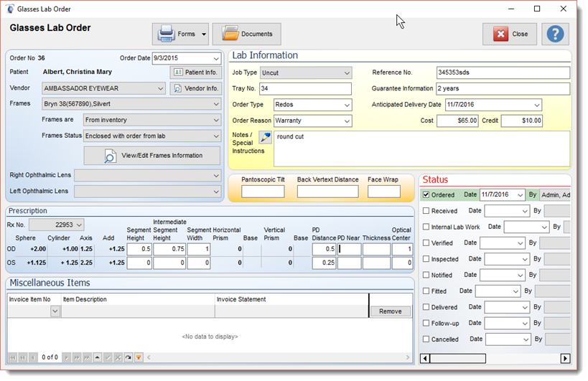
Task: Click the Credit field
Action: pos(522,121)
